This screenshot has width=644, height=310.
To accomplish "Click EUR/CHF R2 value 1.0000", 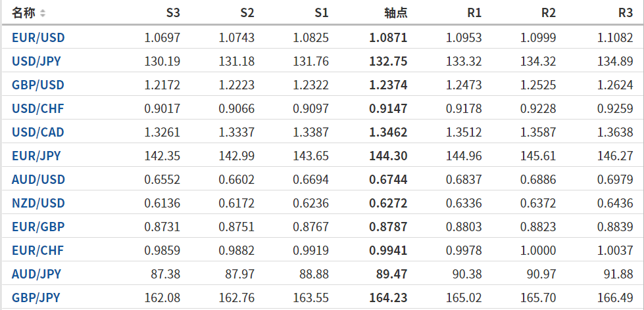I will click(x=538, y=250).
